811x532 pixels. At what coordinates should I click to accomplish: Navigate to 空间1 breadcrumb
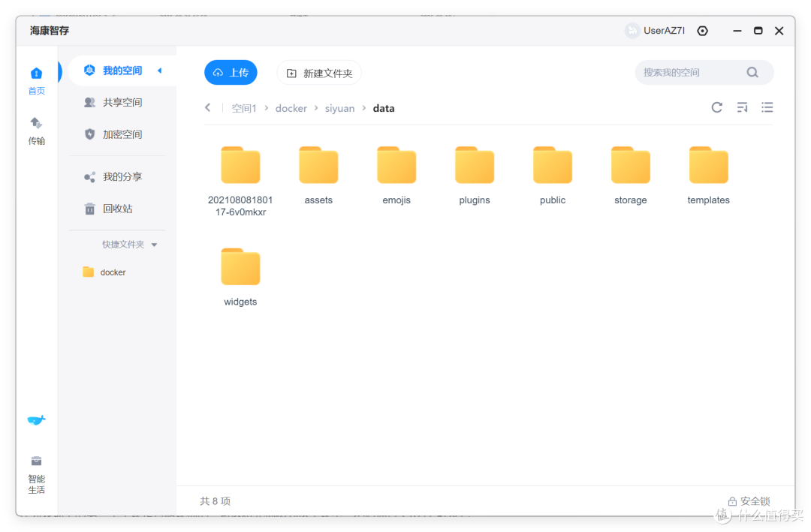pyautogui.click(x=244, y=108)
